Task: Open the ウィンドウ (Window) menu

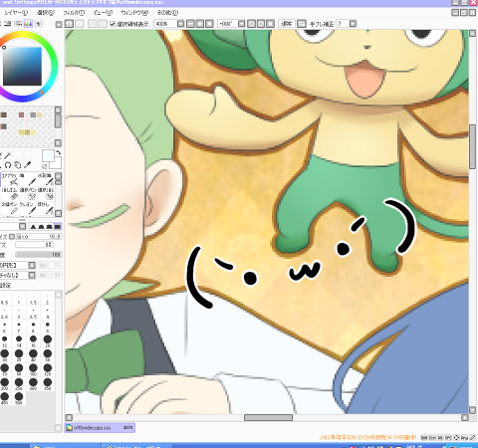Action: [134, 13]
